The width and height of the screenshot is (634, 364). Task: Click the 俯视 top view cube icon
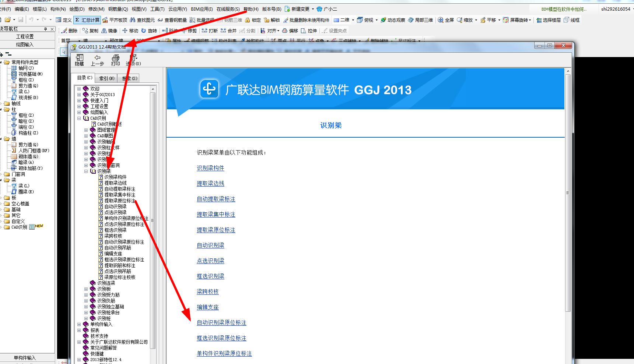[360, 20]
